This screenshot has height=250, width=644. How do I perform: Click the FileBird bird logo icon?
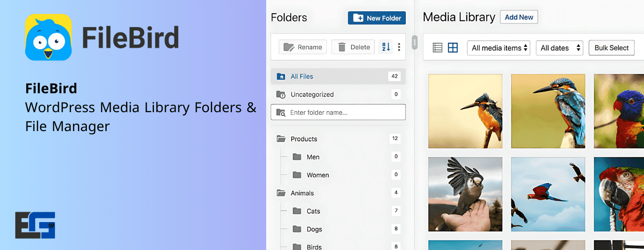tap(48, 37)
